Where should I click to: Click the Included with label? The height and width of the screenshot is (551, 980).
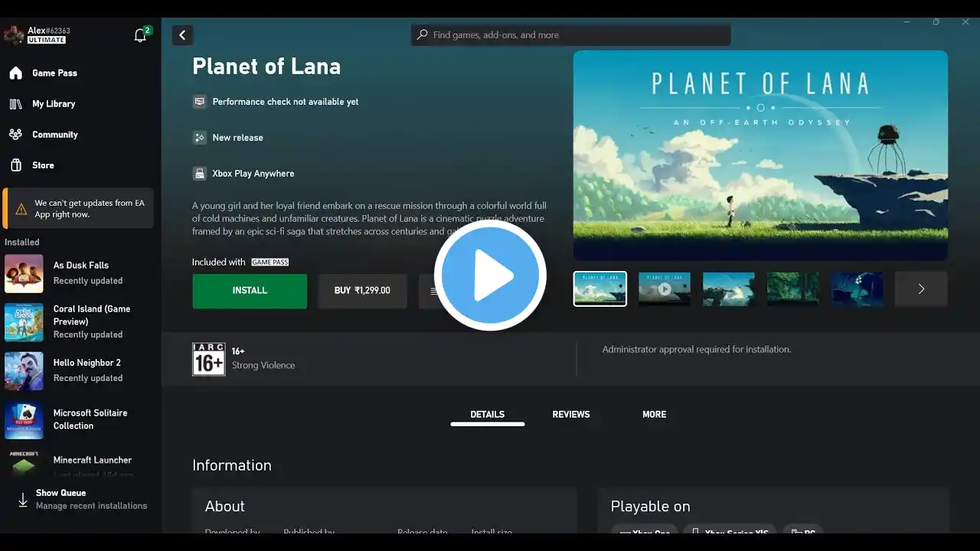(219, 262)
